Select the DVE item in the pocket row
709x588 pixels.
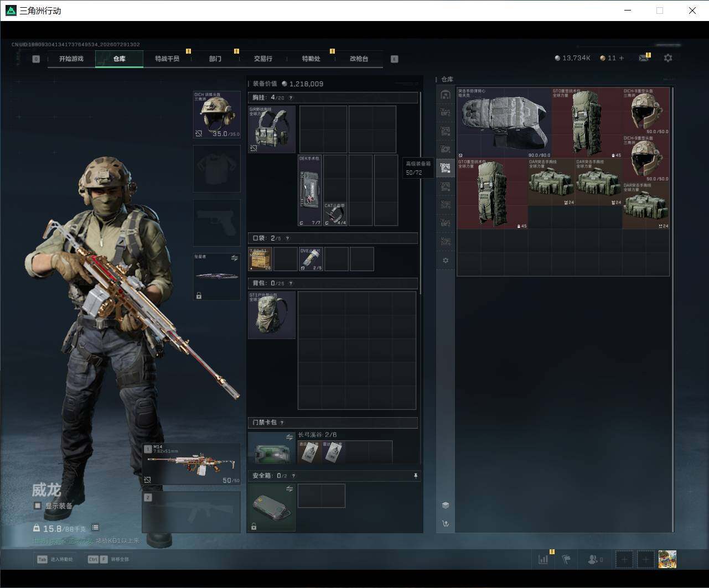pyautogui.click(x=310, y=259)
